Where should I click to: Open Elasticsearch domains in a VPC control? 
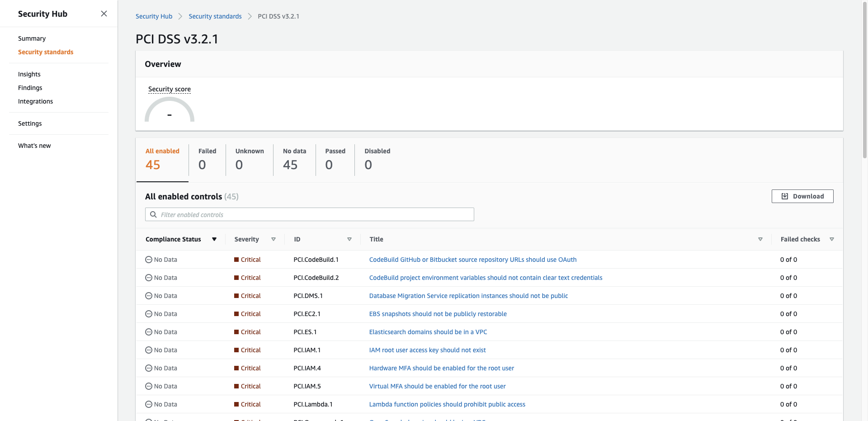click(x=428, y=332)
